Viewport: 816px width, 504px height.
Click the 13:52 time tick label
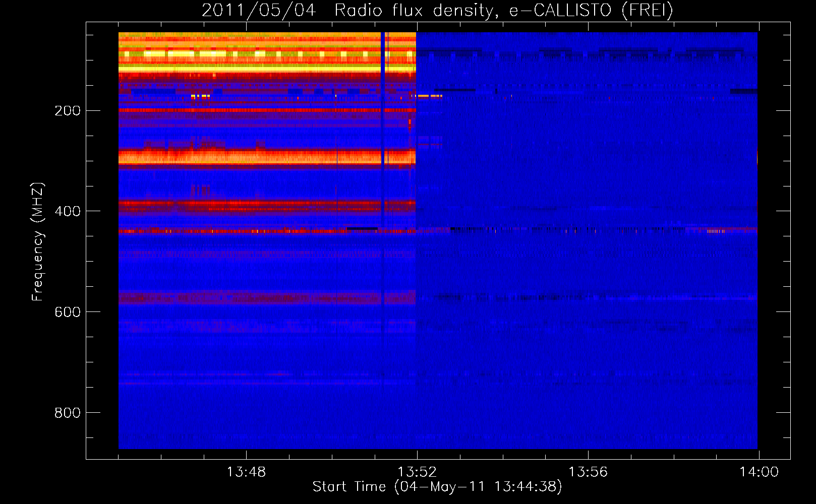417,472
